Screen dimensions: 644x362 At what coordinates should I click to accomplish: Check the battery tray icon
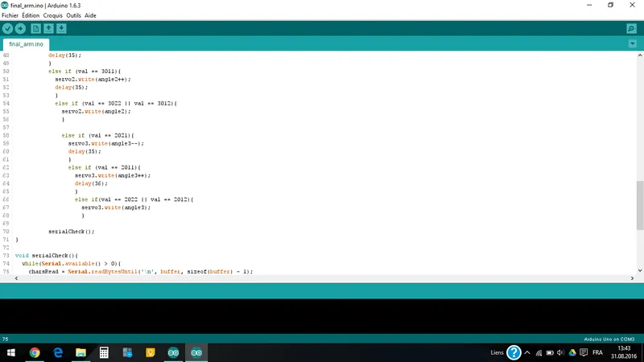tap(550, 353)
